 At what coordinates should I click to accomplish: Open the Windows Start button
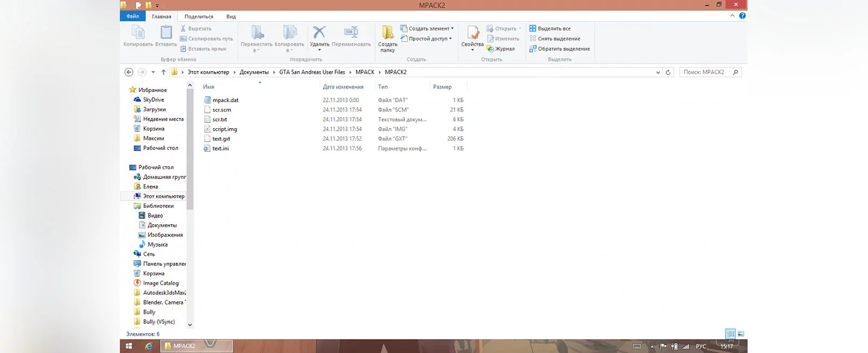tap(129, 346)
